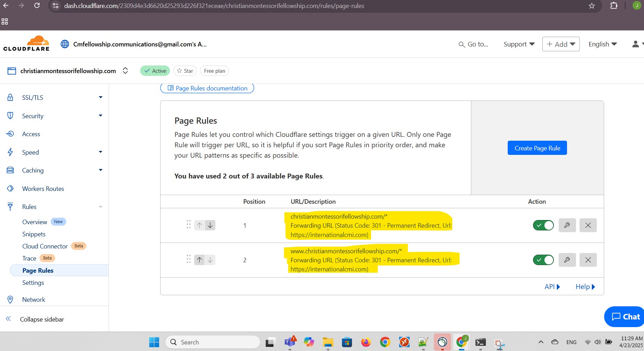Click the browser back arrow
The height and width of the screenshot is (351, 644).
tap(6, 6)
